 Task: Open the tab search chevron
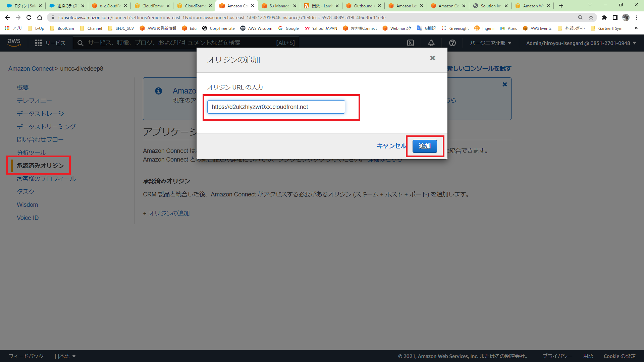pos(590,5)
